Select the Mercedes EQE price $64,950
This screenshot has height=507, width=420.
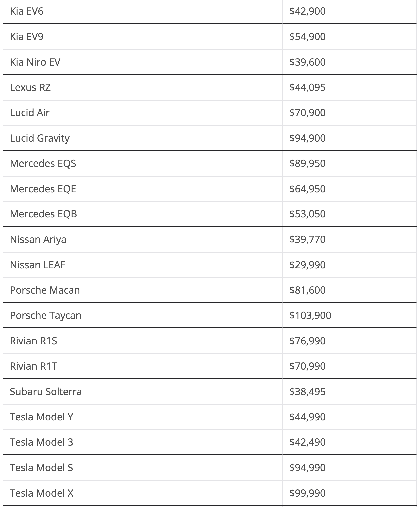coord(307,189)
